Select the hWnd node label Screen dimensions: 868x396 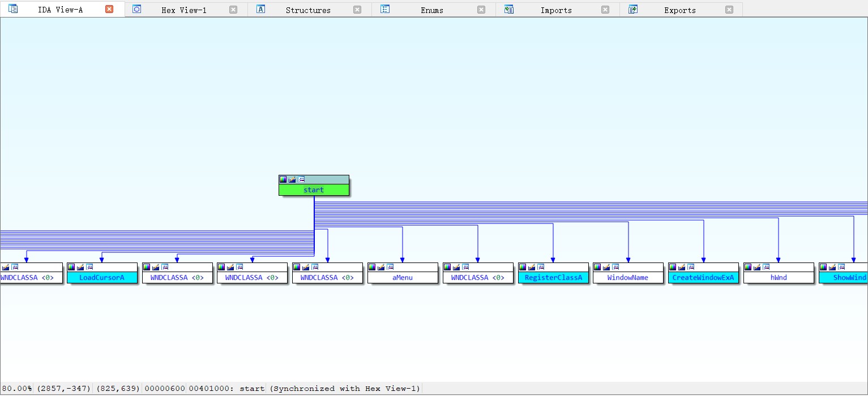pyautogui.click(x=779, y=278)
